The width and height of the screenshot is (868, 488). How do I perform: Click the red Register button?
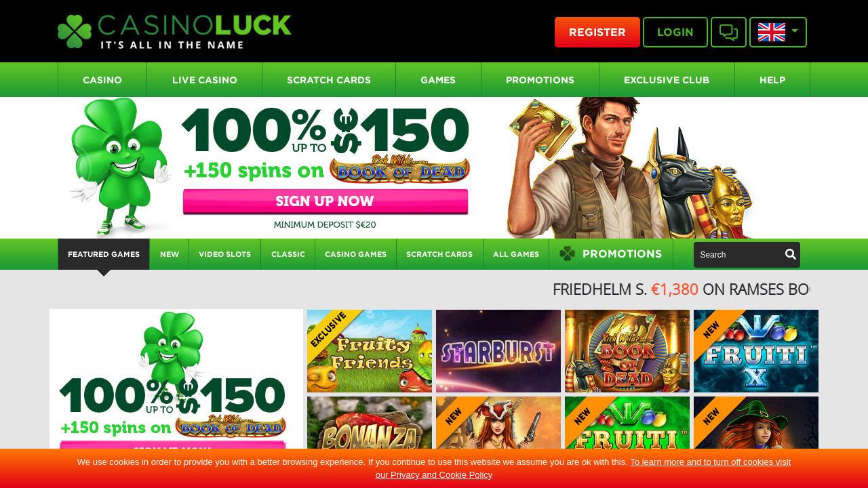click(x=597, y=33)
